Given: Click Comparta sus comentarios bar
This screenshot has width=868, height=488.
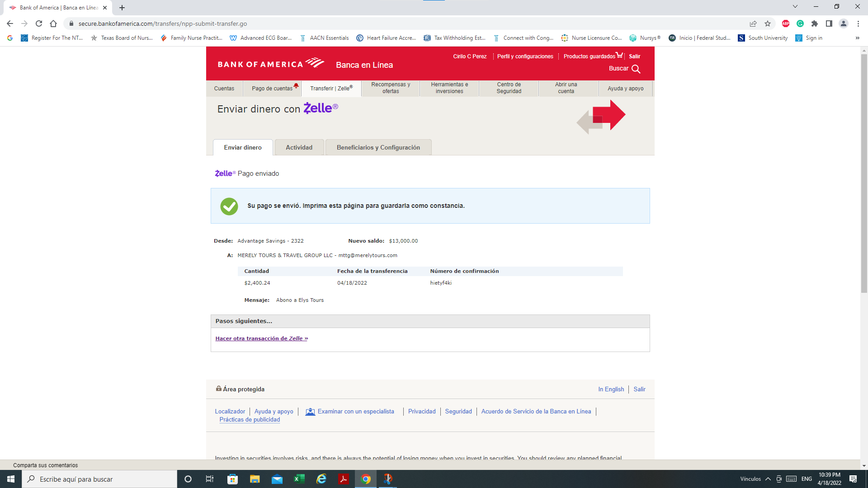Looking at the screenshot, I should pyautogui.click(x=46, y=465).
